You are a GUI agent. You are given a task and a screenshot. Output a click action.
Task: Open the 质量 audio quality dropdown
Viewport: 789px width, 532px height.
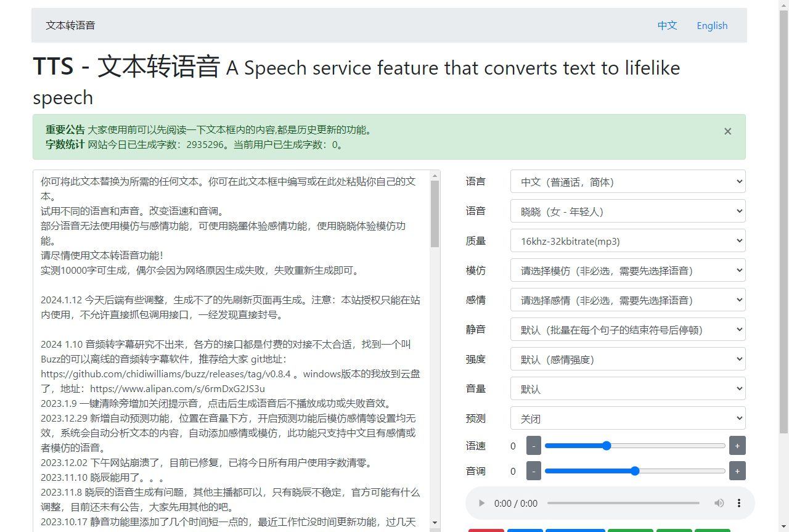click(628, 240)
